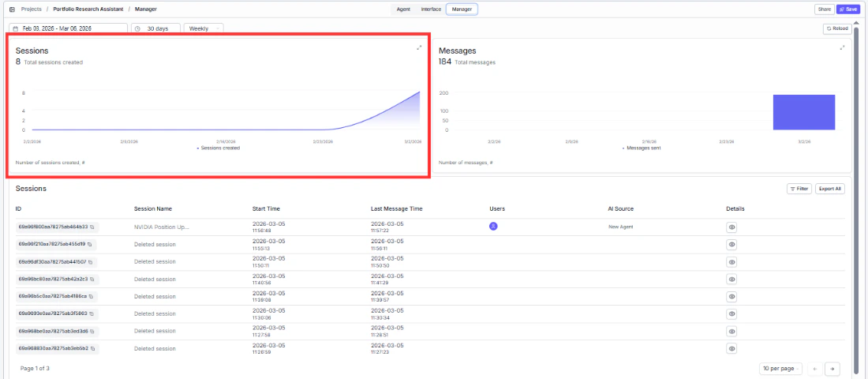Click the calendar icon in date range
This screenshot has height=379, width=868.
16,28
